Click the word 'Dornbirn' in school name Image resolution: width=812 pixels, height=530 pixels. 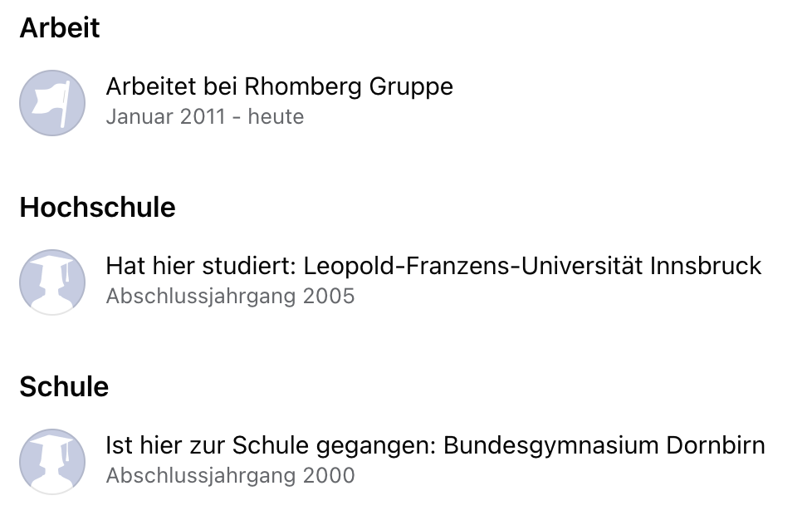click(x=716, y=445)
